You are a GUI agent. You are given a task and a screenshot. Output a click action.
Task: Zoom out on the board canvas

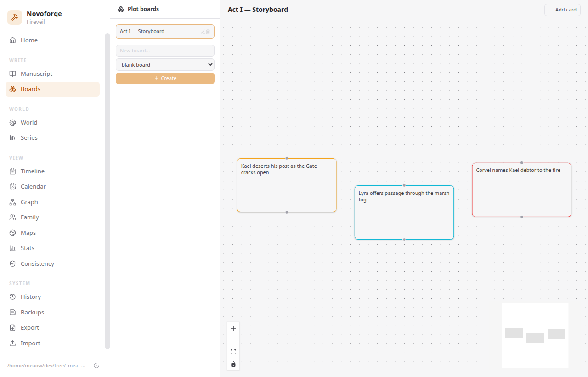(x=233, y=340)
